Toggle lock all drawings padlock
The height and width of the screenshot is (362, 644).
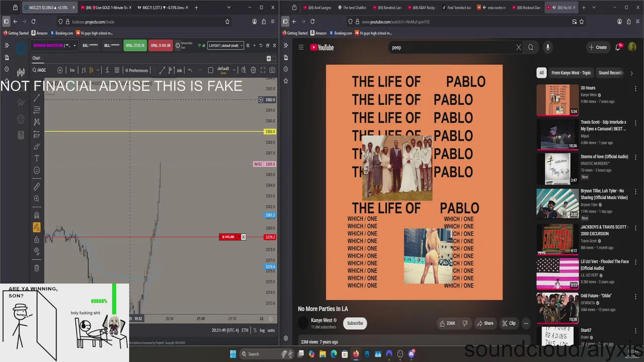pyautogui.click(x=37, y=239)
